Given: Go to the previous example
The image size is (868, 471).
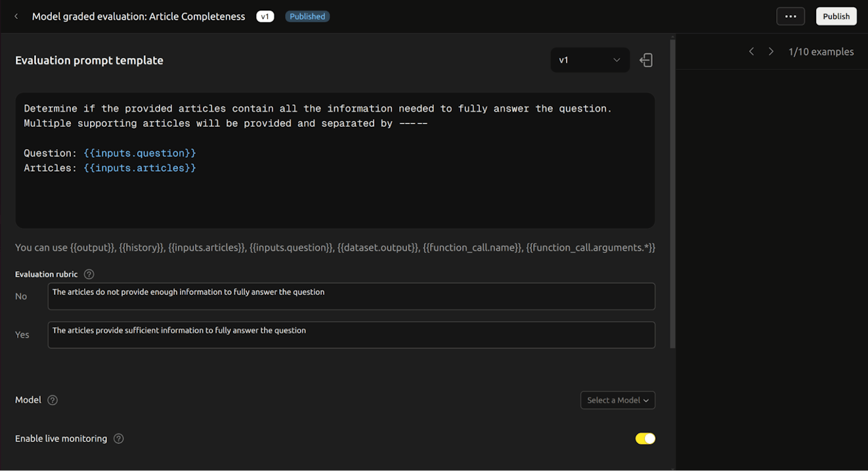Looking at the screenshot, I should tap(751, 52).
